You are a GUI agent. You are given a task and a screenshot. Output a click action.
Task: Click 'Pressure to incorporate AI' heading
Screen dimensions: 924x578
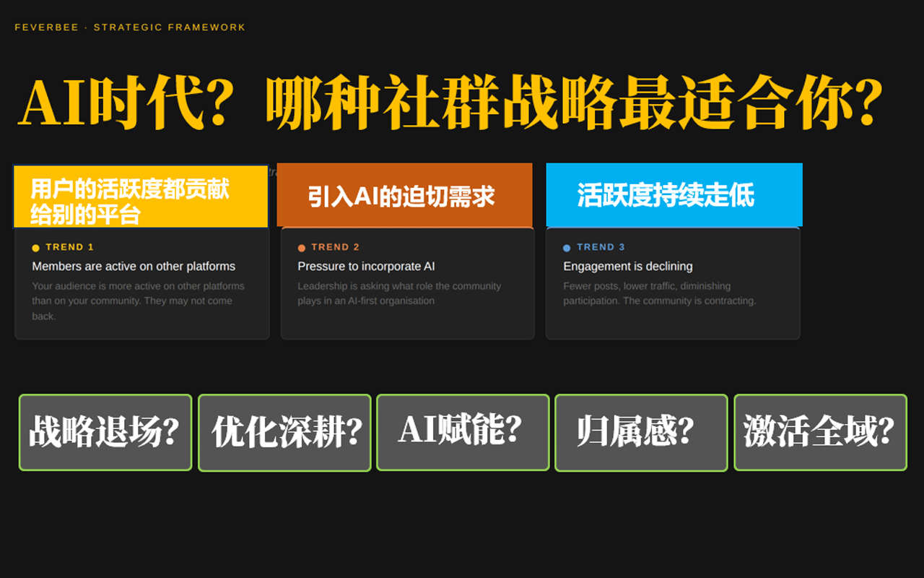[366, 267]
